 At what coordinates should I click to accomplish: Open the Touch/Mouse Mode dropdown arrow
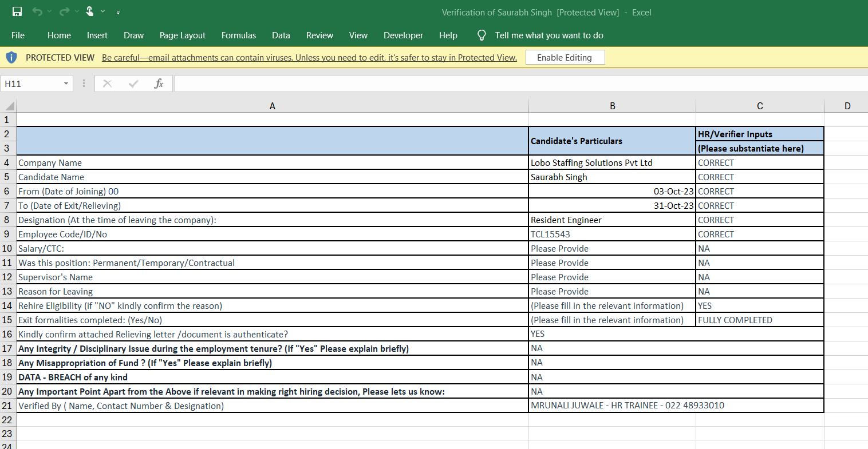pos(103,11)
